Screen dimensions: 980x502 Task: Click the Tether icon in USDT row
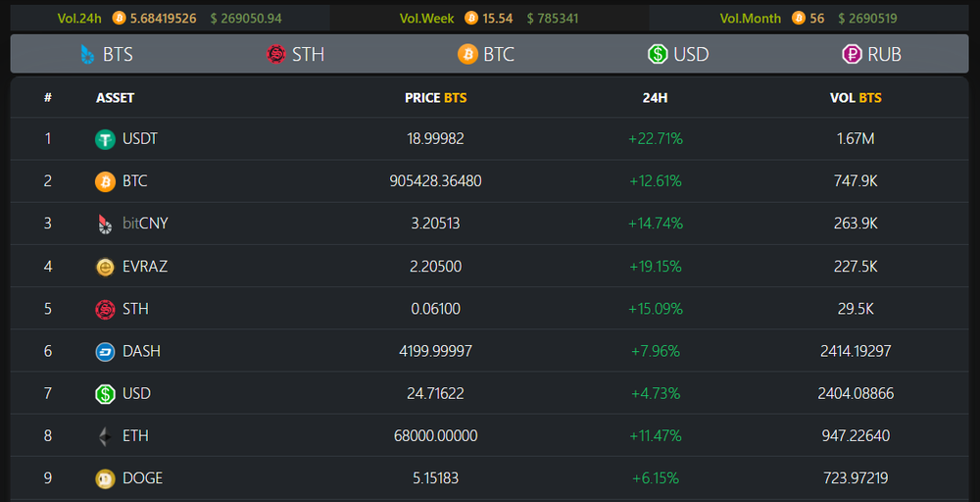[x=105, y=139]
